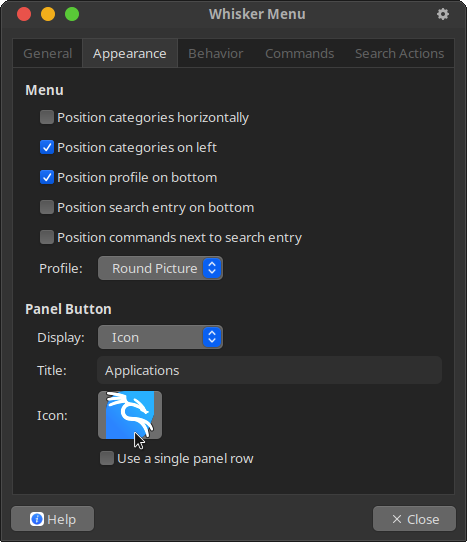Check Position commands next to search entry
467x542 pixels.
pos(47,237)
